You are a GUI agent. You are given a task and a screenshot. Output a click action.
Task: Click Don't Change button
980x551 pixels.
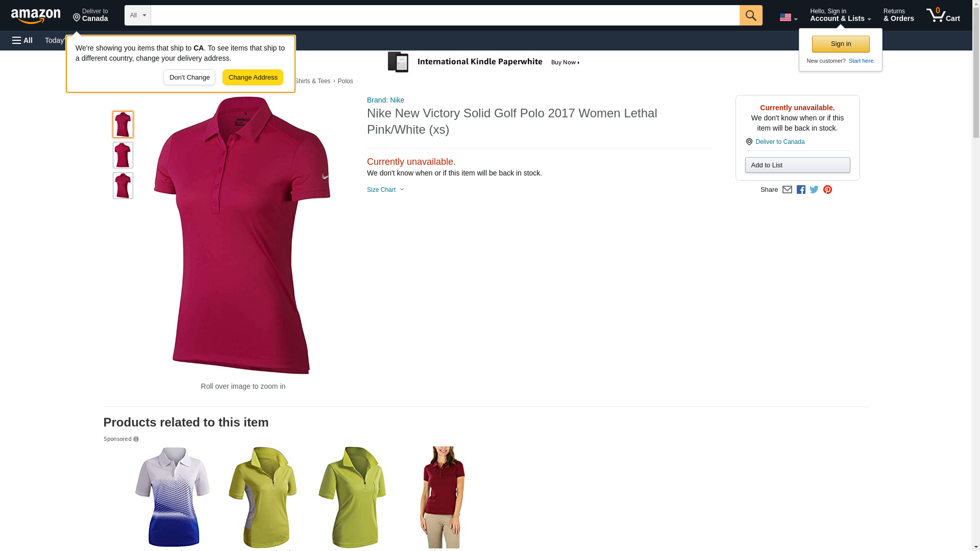click(189, 78)
